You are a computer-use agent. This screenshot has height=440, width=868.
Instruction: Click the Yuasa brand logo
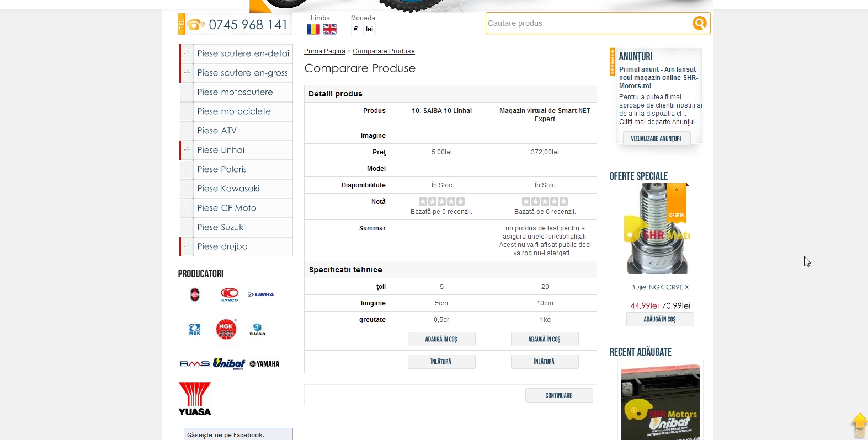pyautogui.click(x=195, y=399)
